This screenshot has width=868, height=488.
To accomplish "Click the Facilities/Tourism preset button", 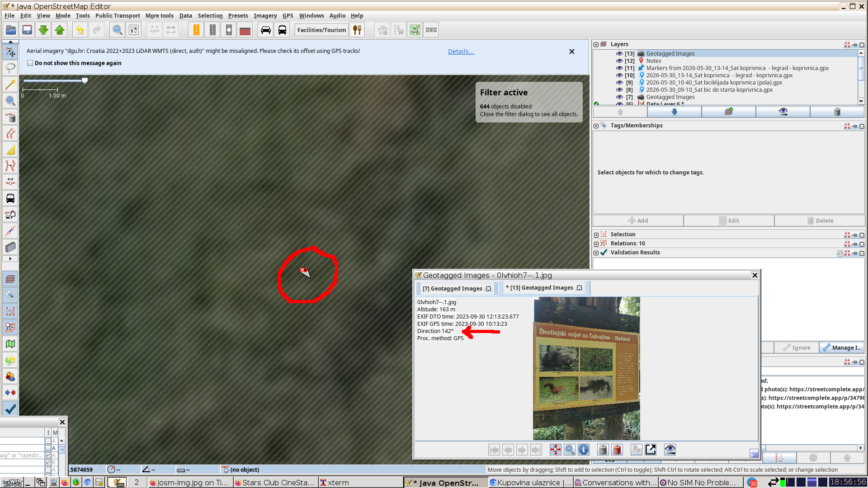I will 321,30.
